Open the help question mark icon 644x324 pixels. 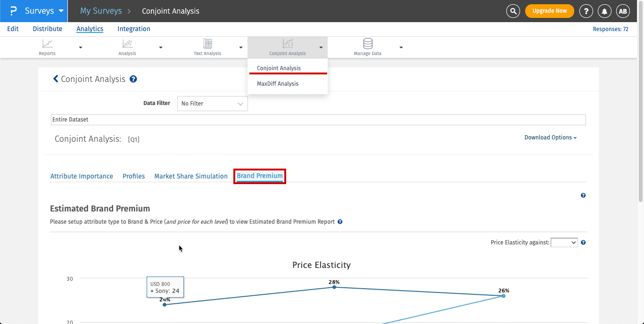click(586, 11)
